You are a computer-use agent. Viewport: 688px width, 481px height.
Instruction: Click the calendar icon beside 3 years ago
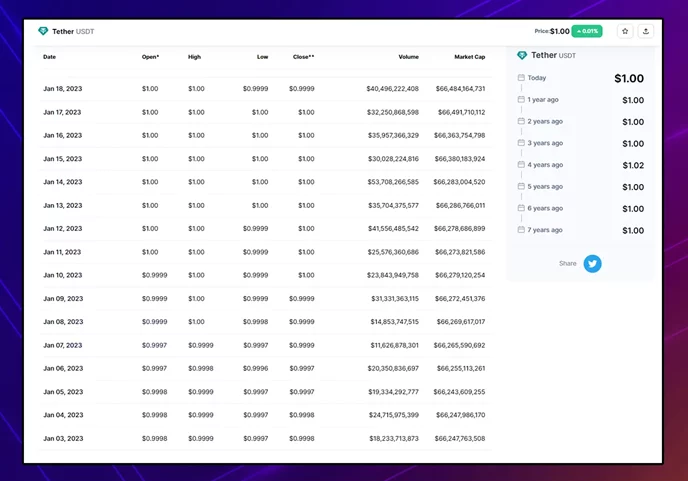521,143
